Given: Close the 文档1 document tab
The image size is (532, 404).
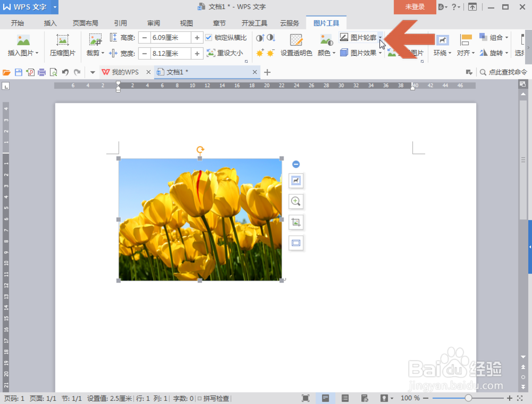Looking at the screenshot, I should (x=255, y=72).
